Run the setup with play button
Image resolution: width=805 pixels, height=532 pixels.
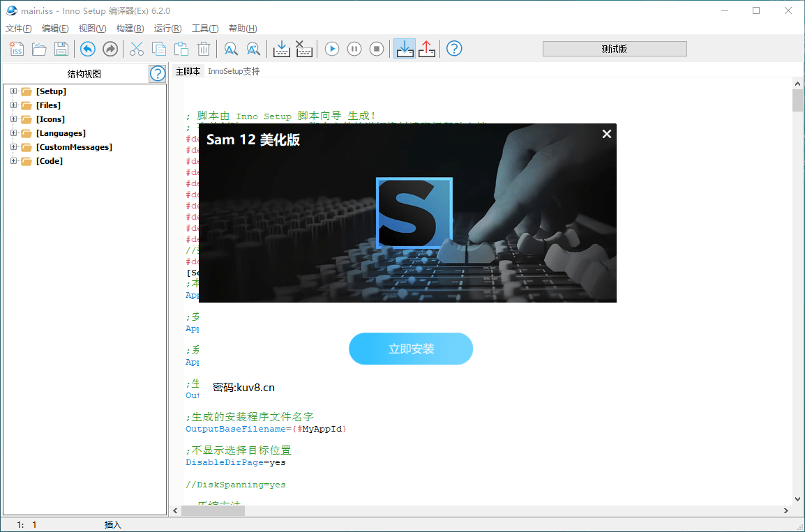[332, 49]
